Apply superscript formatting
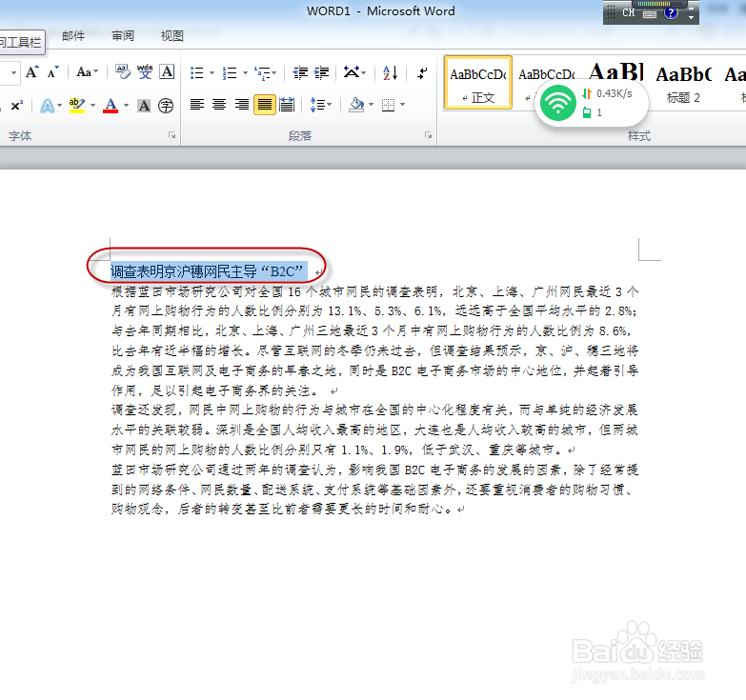Screen dimensions: 746x700 click(x=16, y=105)
